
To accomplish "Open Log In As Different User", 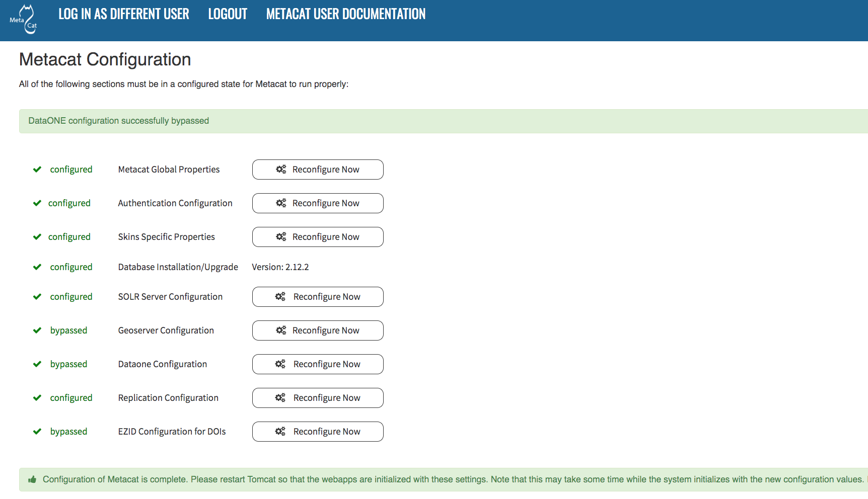I will pos(123,14).
